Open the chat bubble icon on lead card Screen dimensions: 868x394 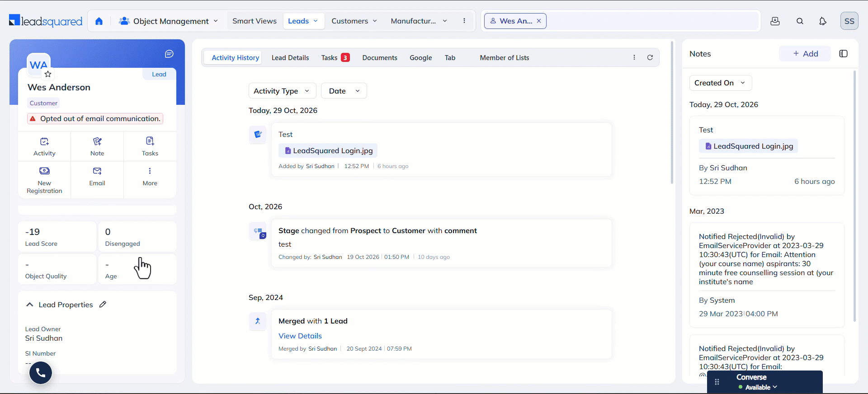point(169,54)
